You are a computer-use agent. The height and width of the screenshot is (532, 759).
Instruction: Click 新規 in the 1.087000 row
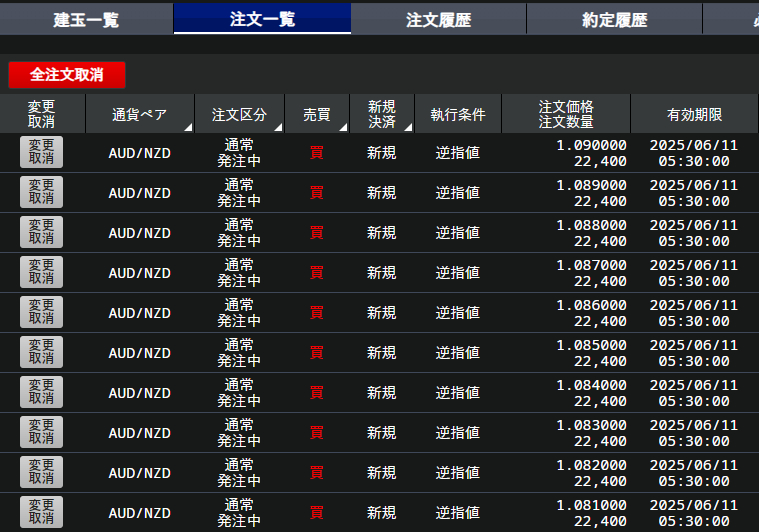coord(381,273)
